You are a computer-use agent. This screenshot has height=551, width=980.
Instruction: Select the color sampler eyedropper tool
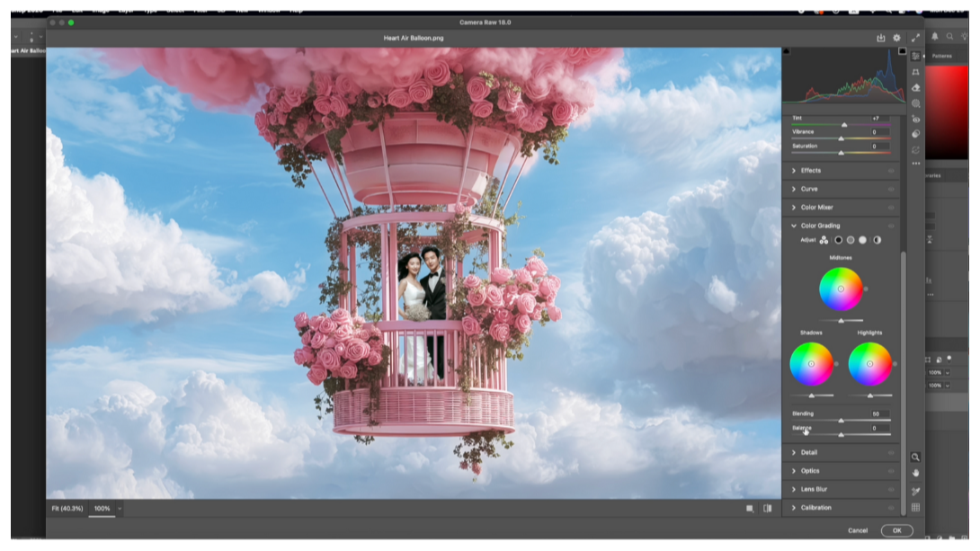click(x=915, y=491)
